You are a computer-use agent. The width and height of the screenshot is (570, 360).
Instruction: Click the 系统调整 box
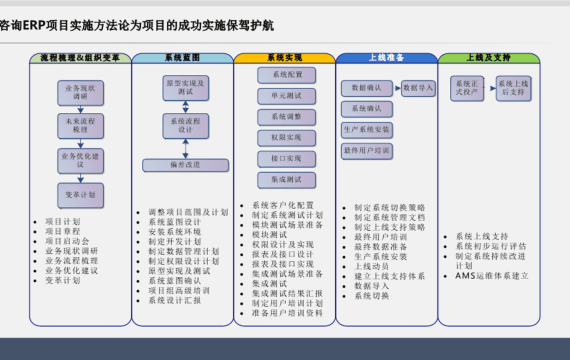click(x=286, y=117)
